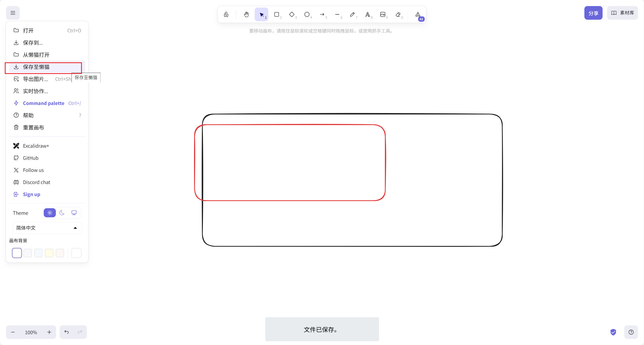Select the Rectangle tool
The width and height of the screenshot is (644, 345).
pyautogui.click(x=277, y=14)
